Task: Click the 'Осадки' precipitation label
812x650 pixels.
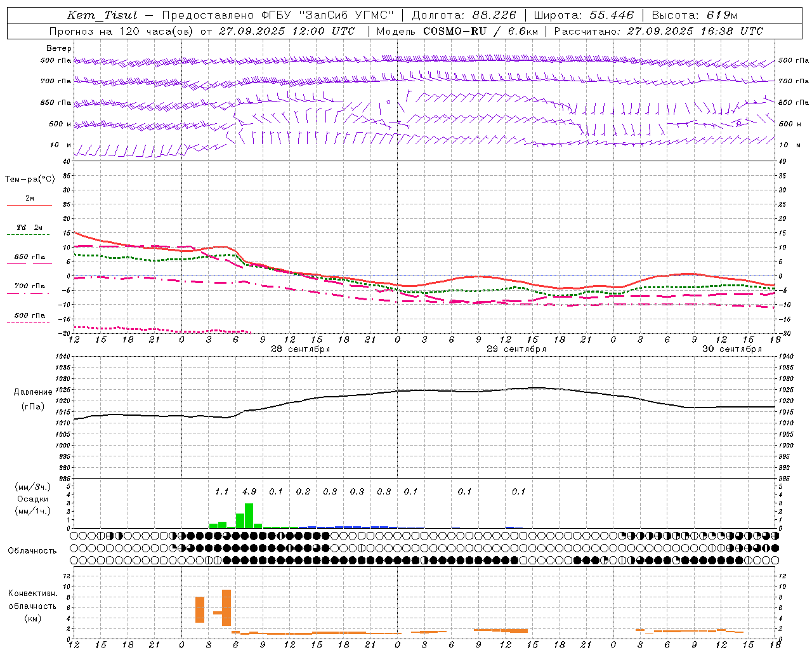Action: pos(33,499)
